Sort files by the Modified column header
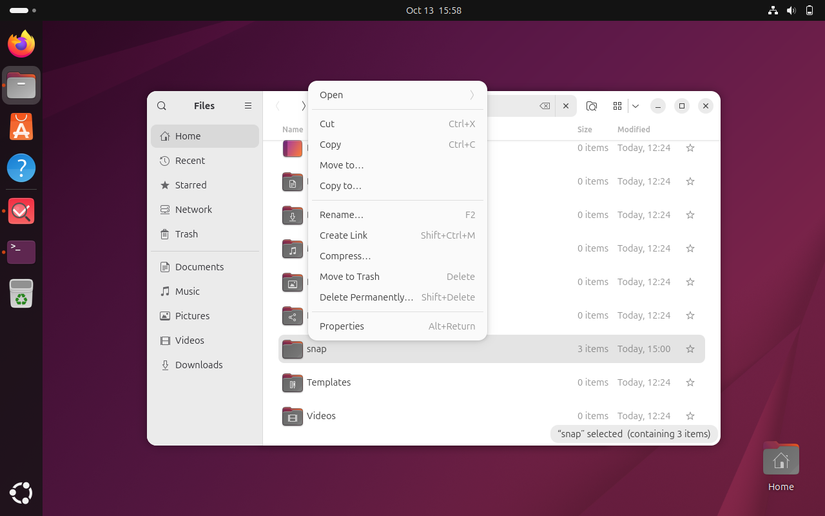 633,130
